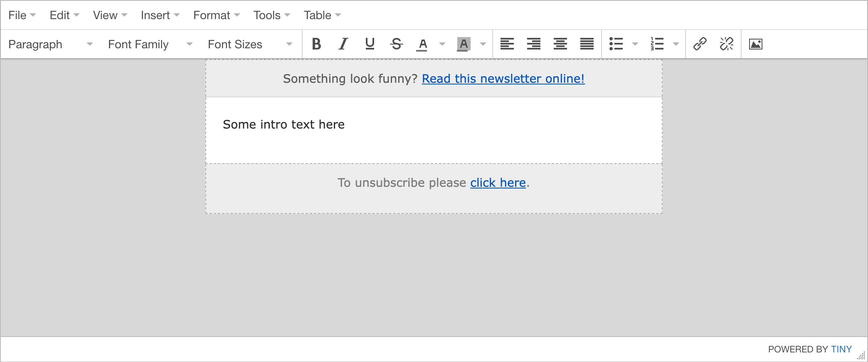Click the insert link icon

coord(700,44)
